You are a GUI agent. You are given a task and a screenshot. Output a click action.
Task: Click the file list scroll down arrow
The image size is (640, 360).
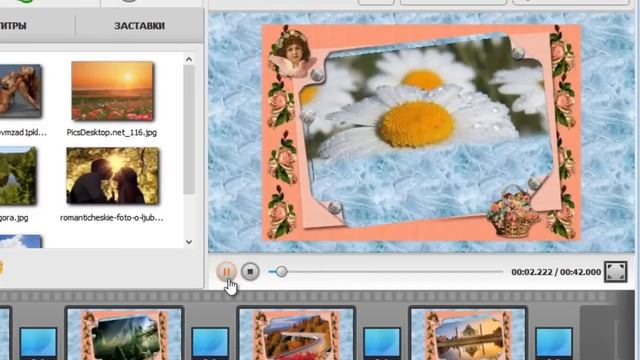coord(189,242)
